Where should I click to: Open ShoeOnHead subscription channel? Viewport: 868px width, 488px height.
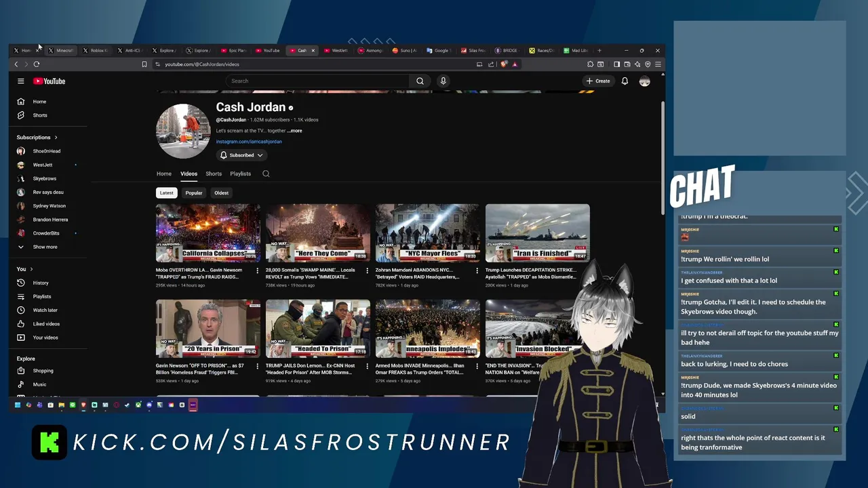tap(47, 151)
